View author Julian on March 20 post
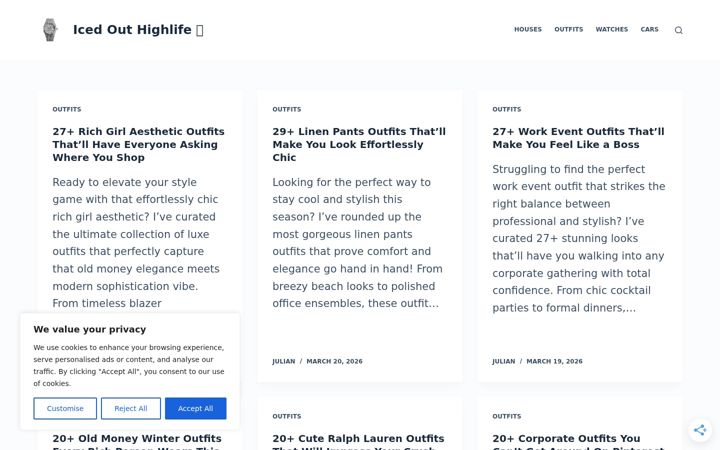The image size is (720, 450). click(x=284, y=361)
